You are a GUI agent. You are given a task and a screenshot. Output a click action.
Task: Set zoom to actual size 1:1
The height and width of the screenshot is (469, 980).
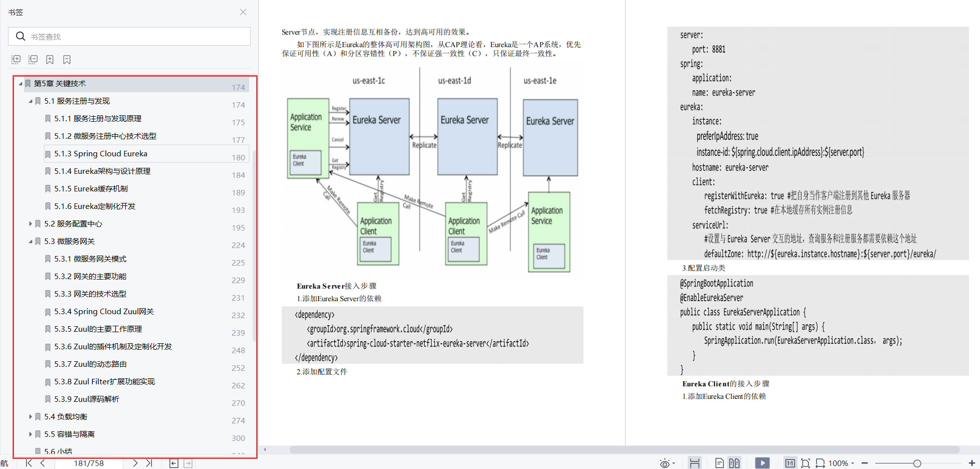click(x=790, y=463)
